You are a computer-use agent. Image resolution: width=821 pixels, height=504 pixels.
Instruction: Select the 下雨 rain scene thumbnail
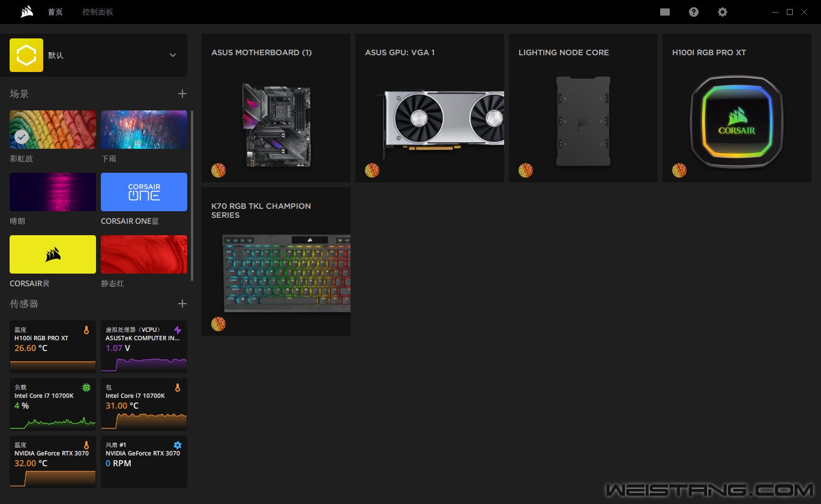click(144, 130)
